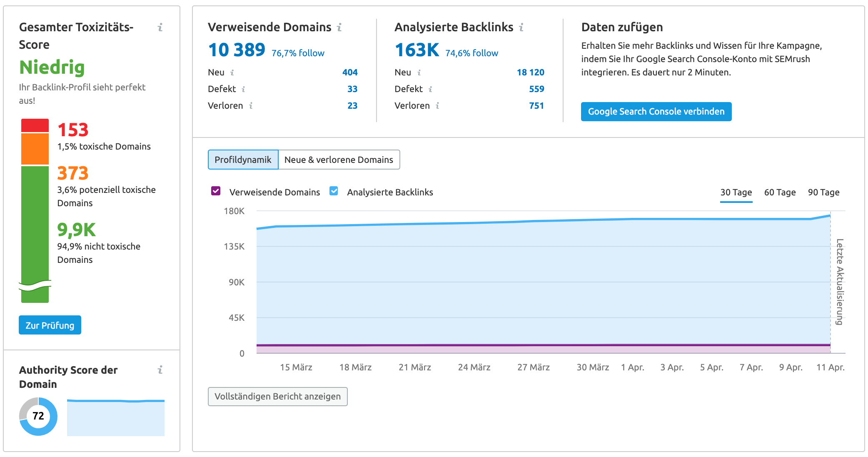Click the Authority Score donut showing 72

(x=38, y=416)
